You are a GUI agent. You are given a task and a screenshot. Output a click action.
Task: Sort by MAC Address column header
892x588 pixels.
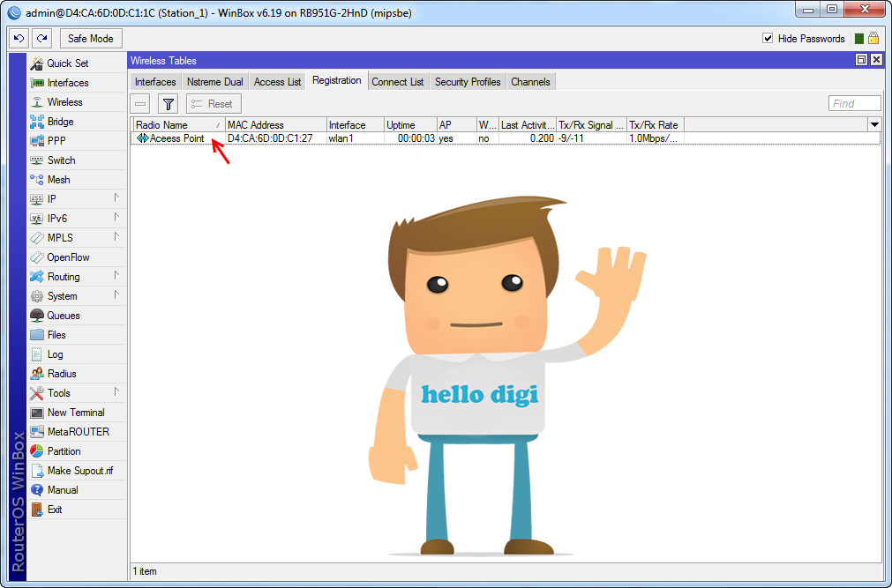pos(276,124)
